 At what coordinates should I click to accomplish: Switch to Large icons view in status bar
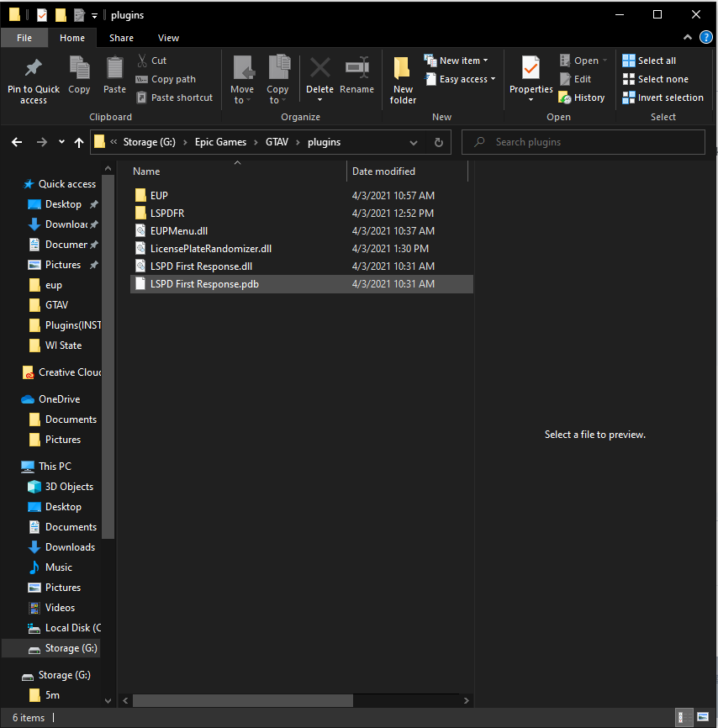[703, 718]
